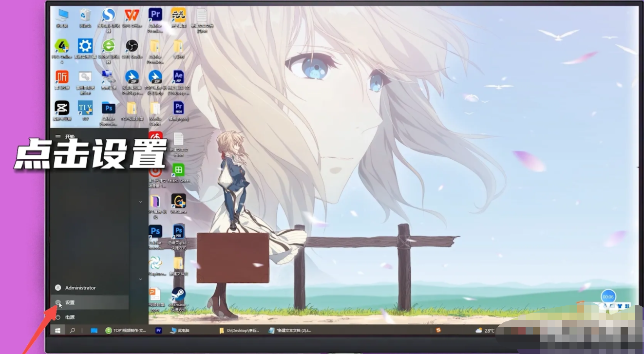
Task: Open WPS Office desktop shortcut
Action: pos(132,18)
